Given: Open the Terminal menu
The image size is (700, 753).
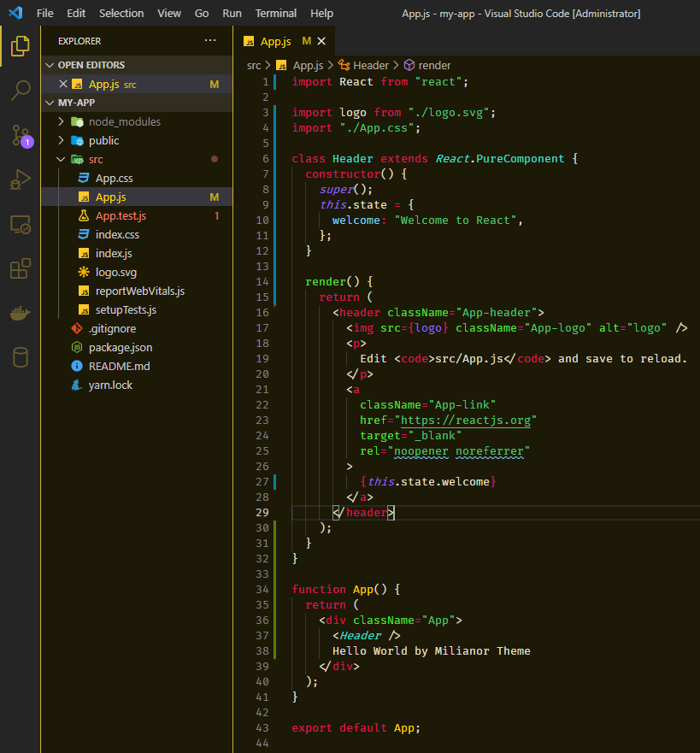Looking at the screenshot, I should point(275,13).
